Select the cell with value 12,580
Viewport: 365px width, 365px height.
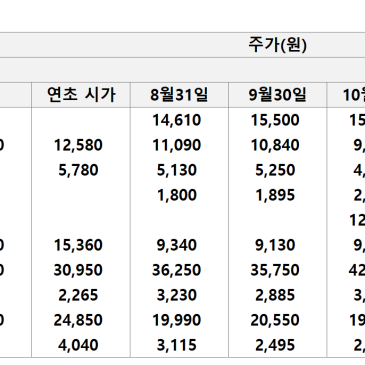tap(81, 145)
